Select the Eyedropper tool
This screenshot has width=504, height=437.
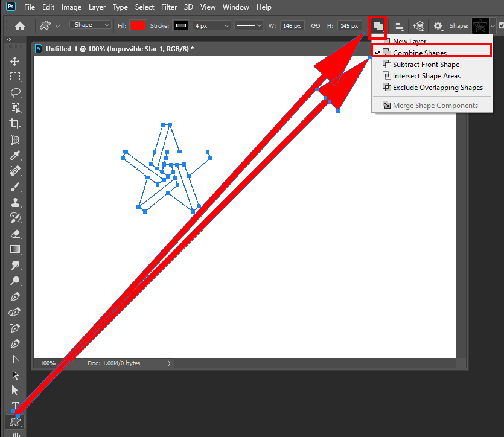[x=15, y=155]
